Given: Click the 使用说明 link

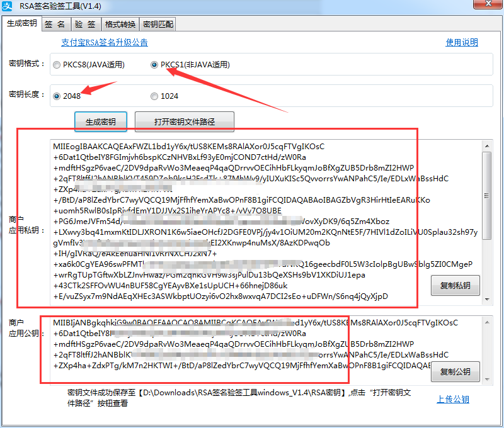Looking at the screenshot, I should tap(462, 43).
